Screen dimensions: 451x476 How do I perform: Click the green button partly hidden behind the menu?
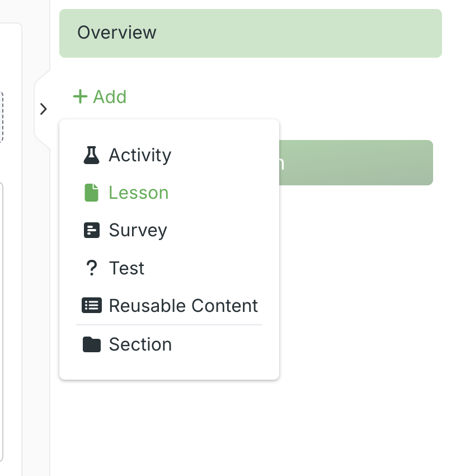point(356,163)
